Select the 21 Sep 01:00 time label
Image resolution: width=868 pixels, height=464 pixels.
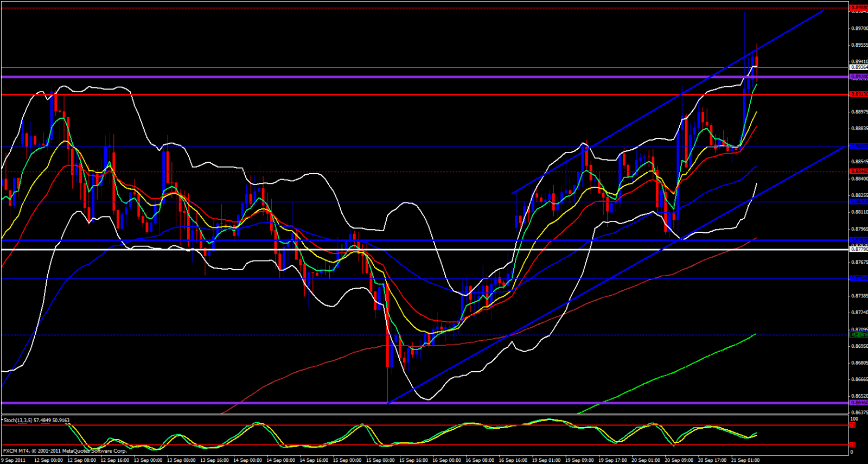(745, 460)
